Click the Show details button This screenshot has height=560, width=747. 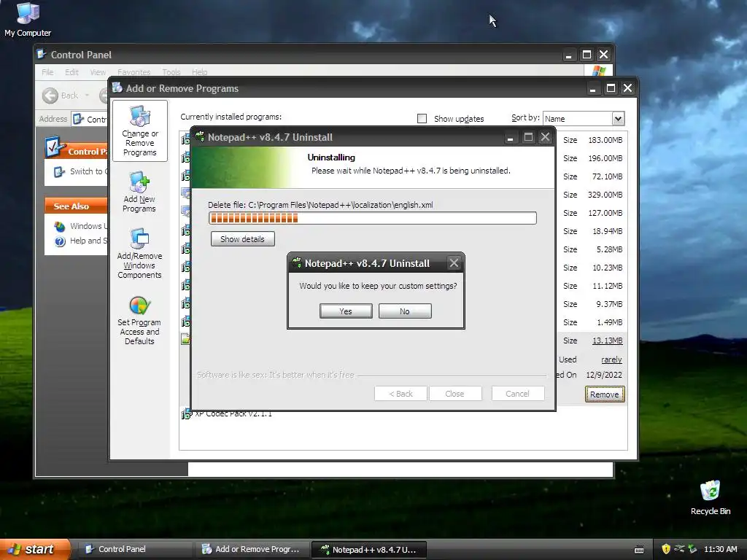pyautogui.click(x=242, y=239)
